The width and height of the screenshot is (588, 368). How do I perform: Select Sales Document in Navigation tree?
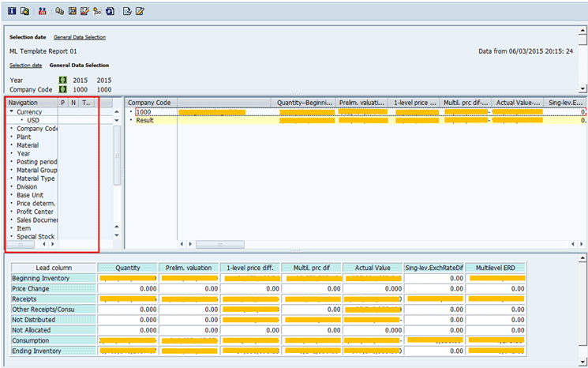point(37,220)
